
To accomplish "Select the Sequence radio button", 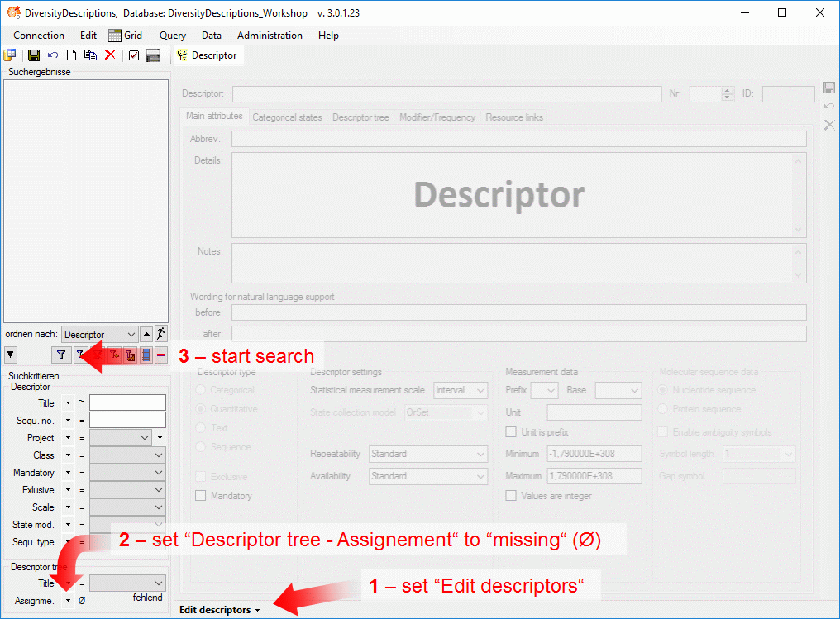I will pos(201,446).
